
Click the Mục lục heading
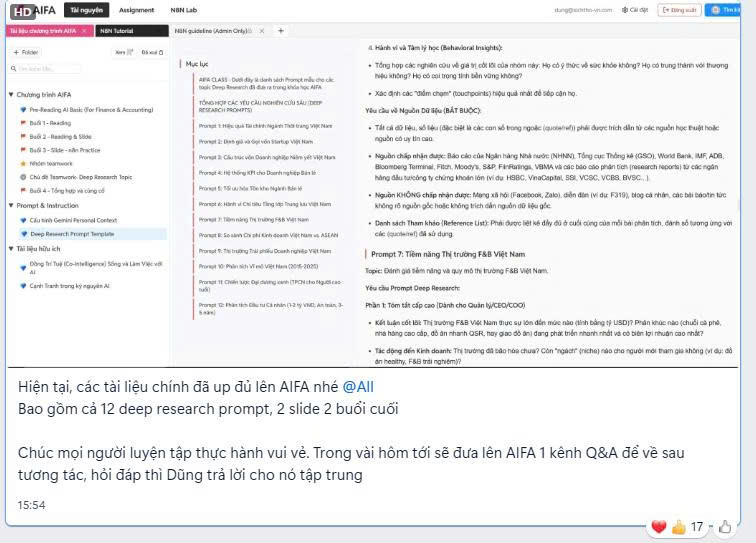pyautogui.click(x=197, y=64)
